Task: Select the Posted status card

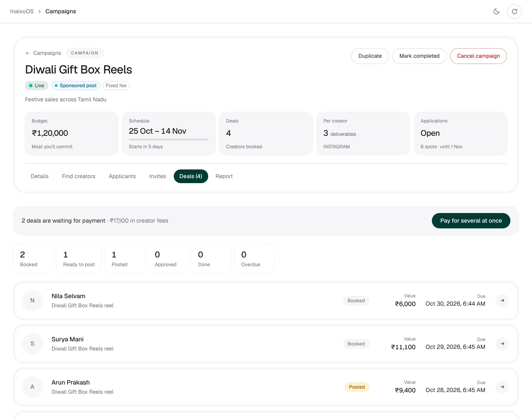Action: click(x=124, y=258)
